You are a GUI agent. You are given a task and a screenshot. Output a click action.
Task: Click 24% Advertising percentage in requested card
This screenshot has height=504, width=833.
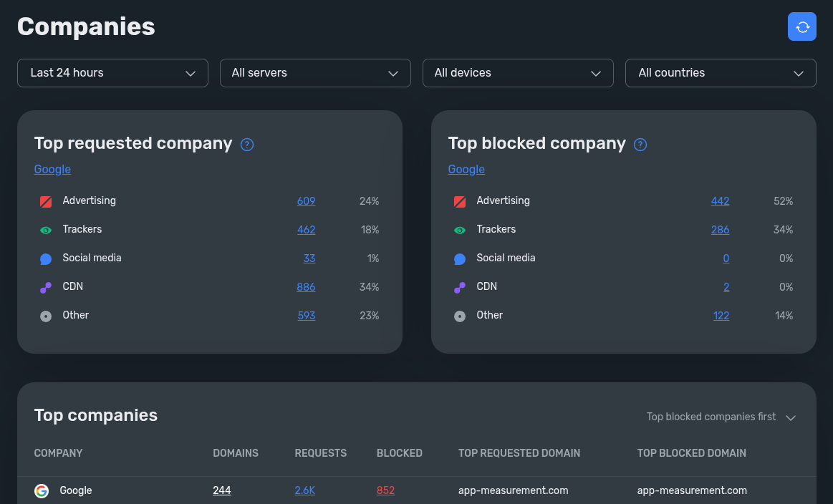coord(369,200)
